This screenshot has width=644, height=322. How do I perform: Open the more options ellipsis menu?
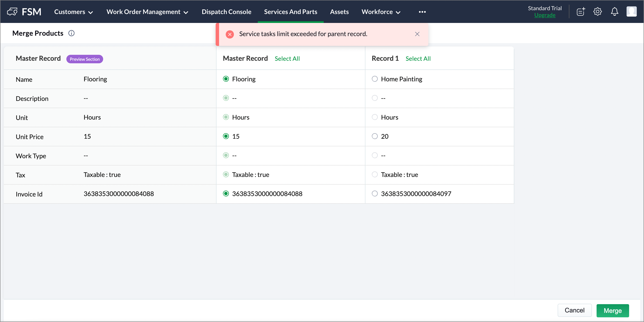point(422,12)
